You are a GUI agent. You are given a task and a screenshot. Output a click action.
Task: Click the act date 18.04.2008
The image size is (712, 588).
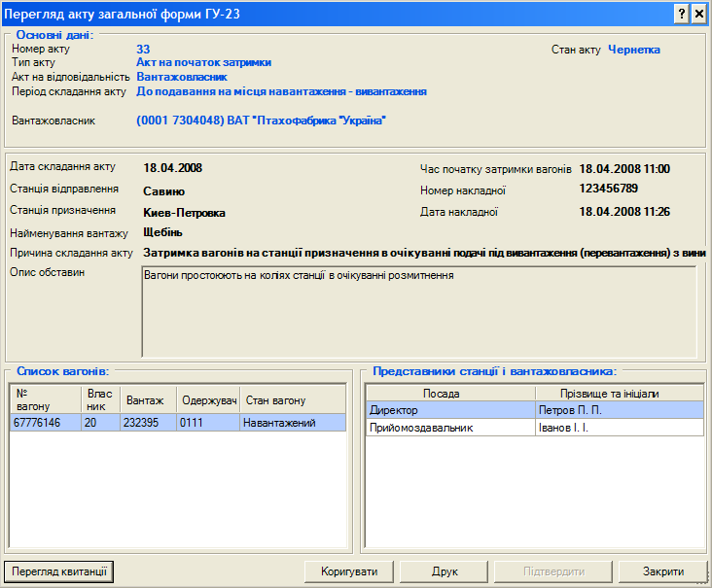172,168
